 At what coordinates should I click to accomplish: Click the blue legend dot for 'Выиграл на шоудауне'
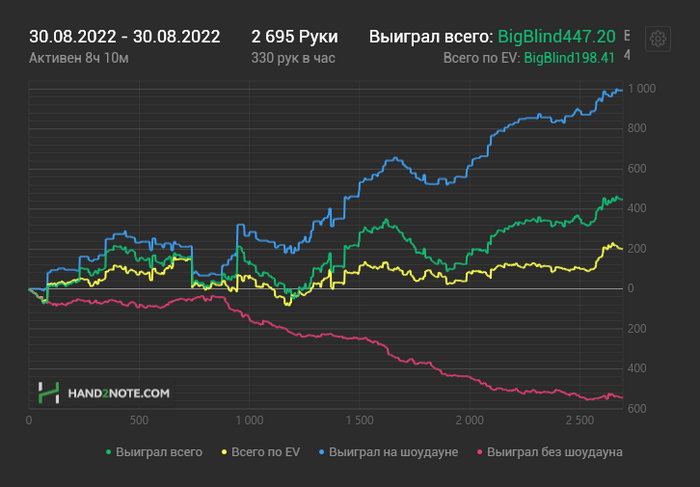click(x=322, y=452)
